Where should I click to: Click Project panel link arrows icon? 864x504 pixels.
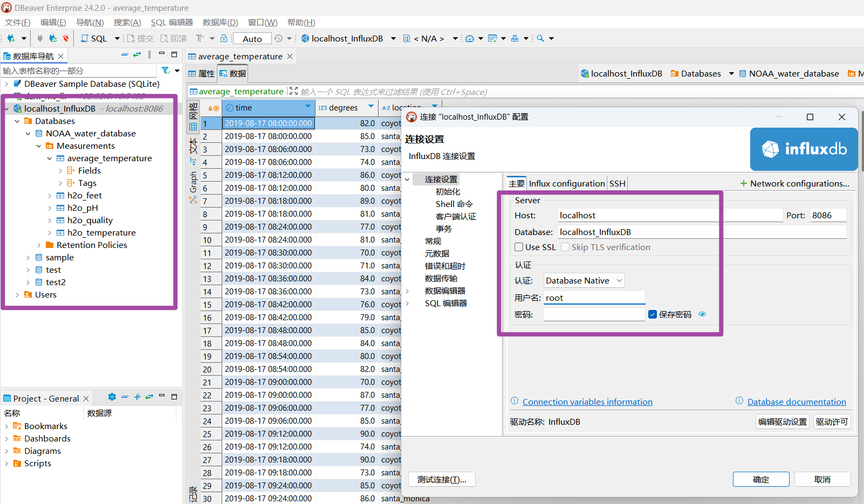tap(149, 397)
